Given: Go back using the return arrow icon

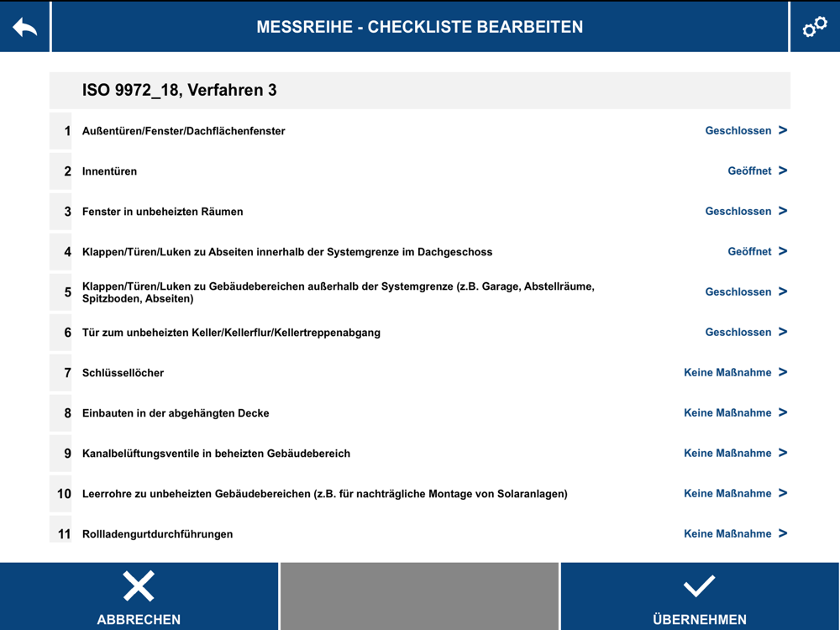Looking at the screenshot, I should 24,27.
